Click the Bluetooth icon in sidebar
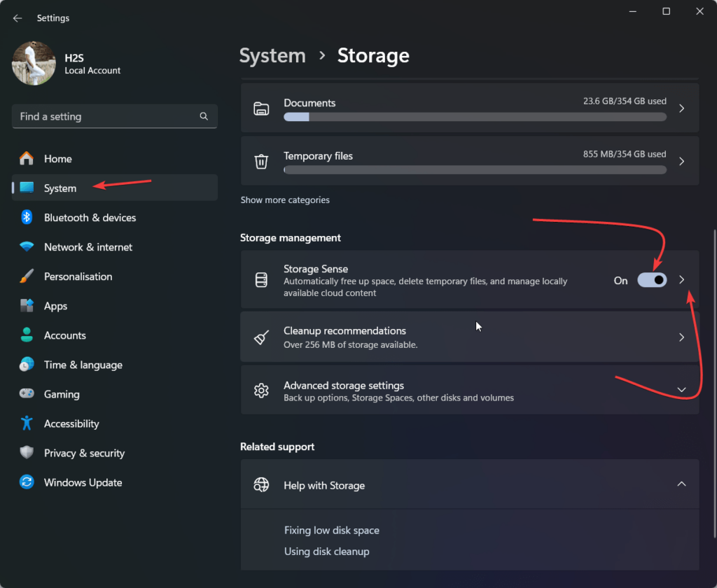717x588 pixels. pos(27,217)
